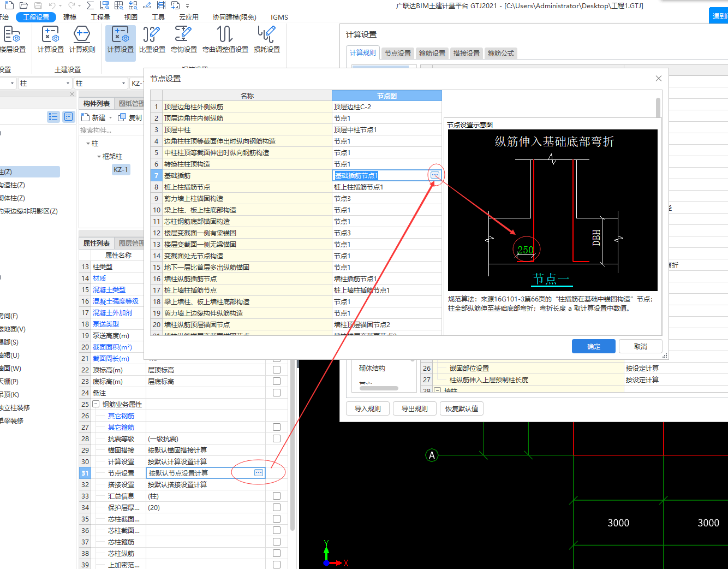The height and width of the screenshot is (569, 728).
Task: Click the table-with-magnifier icon in quick access bar
Action: (x=118, y=5)
